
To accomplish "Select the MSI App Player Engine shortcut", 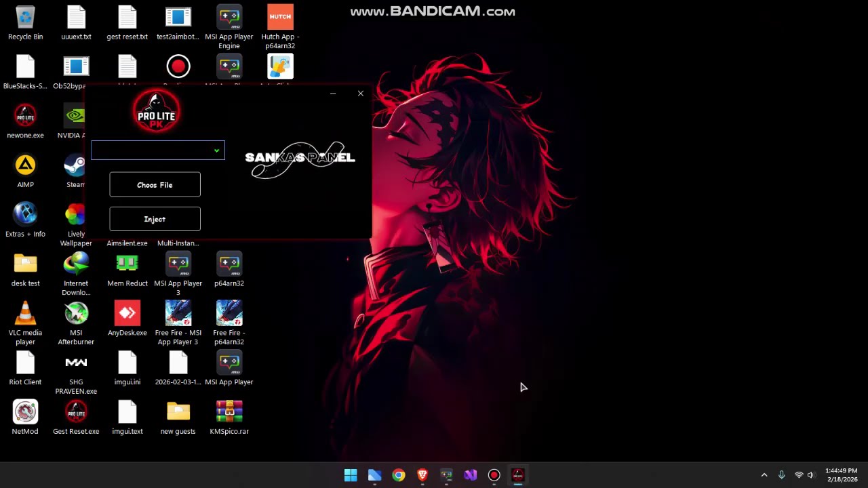I will [x=229, y=27].
